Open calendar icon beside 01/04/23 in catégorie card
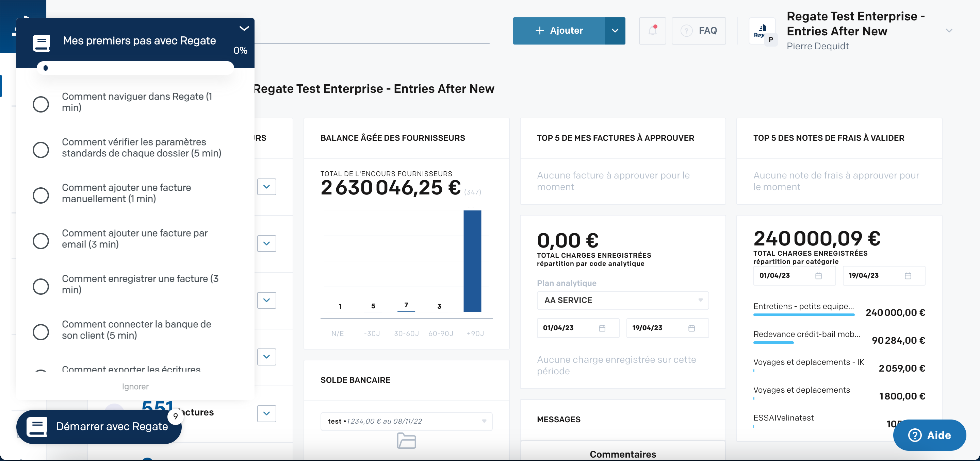980x461 pixels. pyautogui.click(x=818, y=275)
